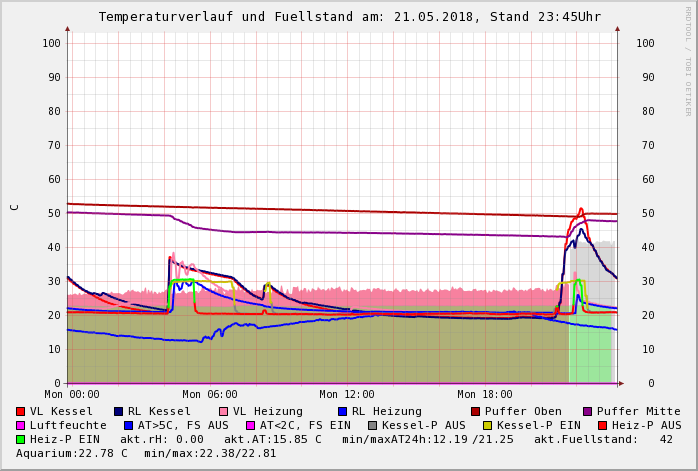
Task: Select the Puffer Oben legend color box
Action: [x=475, y=411]
